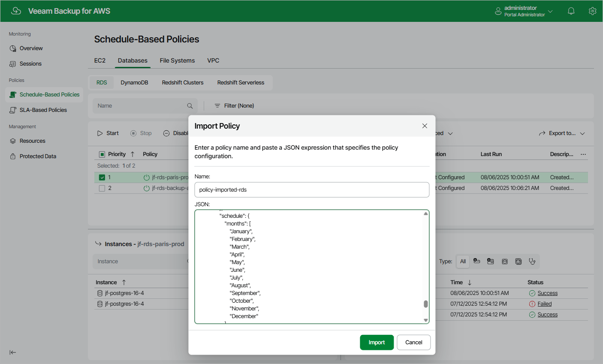
Task: Show All session types
Action: click(463, 262)
